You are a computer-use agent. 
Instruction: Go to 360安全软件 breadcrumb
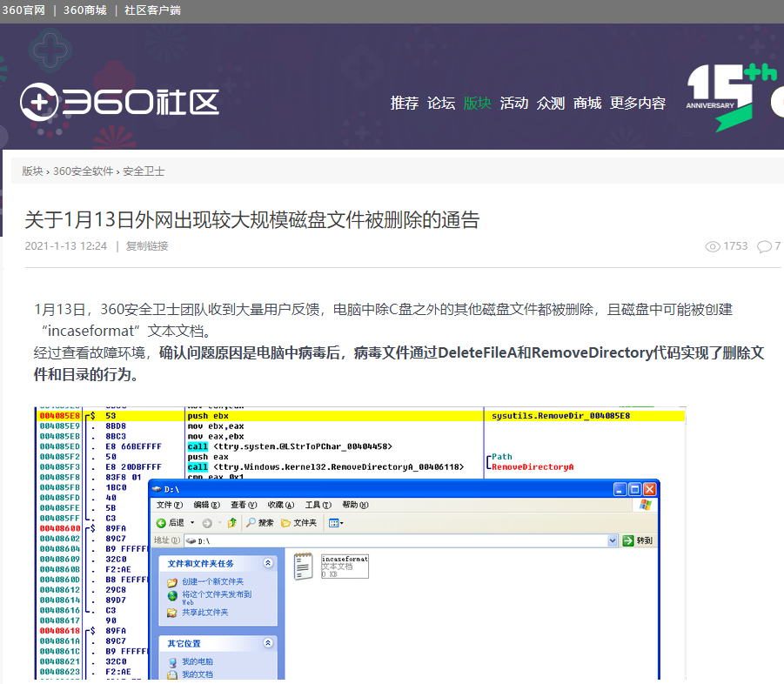coord(83,171)
